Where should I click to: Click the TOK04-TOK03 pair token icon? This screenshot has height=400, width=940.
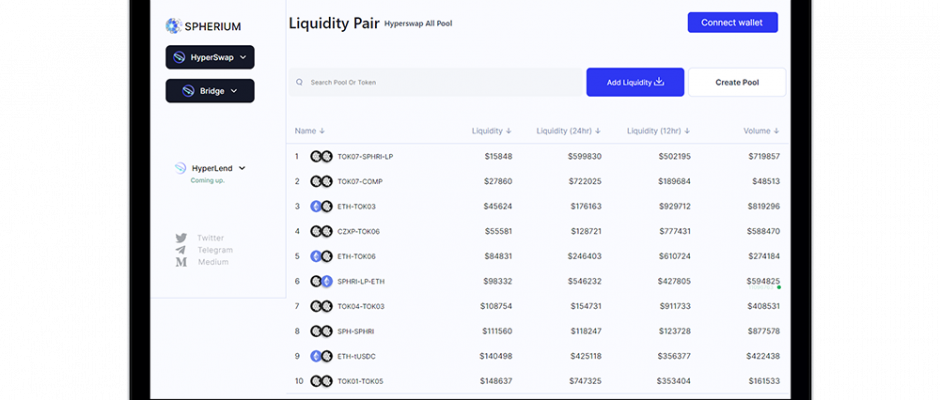point(321,306)
